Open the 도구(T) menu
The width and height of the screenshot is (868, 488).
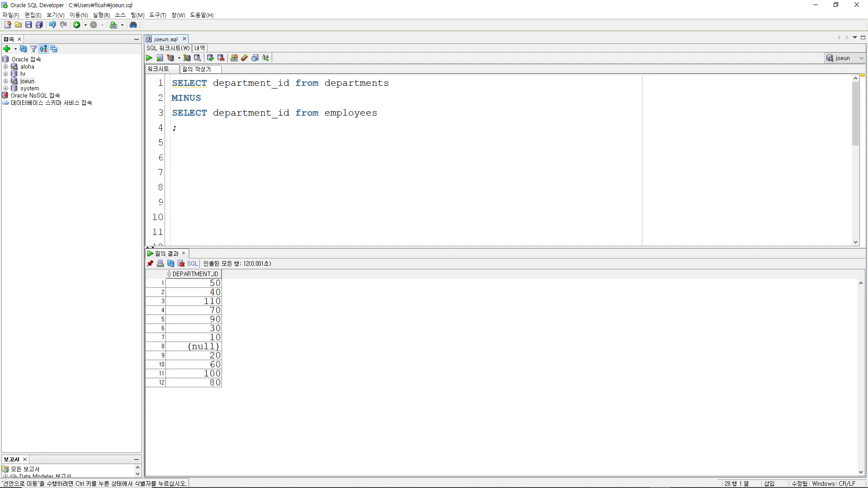[158, 15]
